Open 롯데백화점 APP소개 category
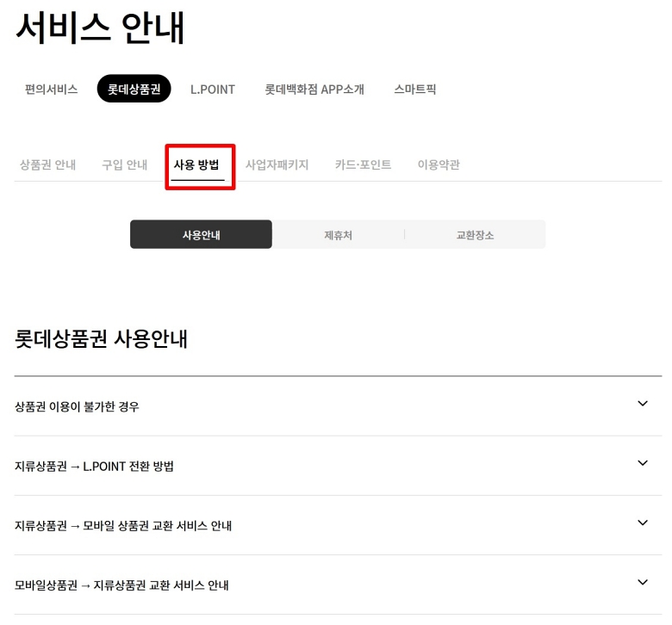The height and width of the screenshot is (625, 672). [314, 90]
